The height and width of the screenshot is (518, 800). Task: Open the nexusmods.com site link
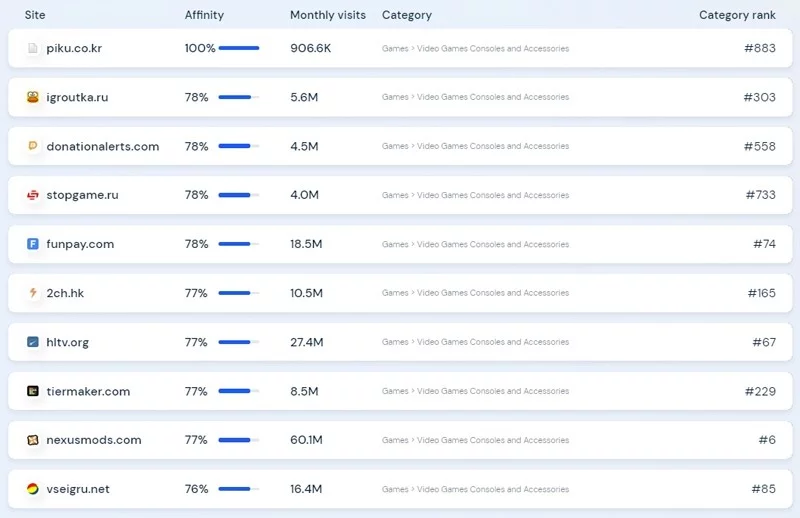(93, 440)
